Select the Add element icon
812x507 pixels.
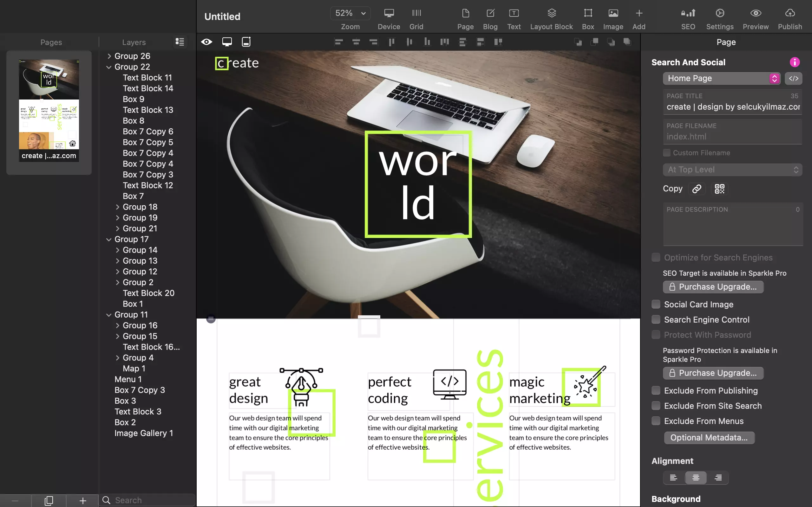pos(639,13)
